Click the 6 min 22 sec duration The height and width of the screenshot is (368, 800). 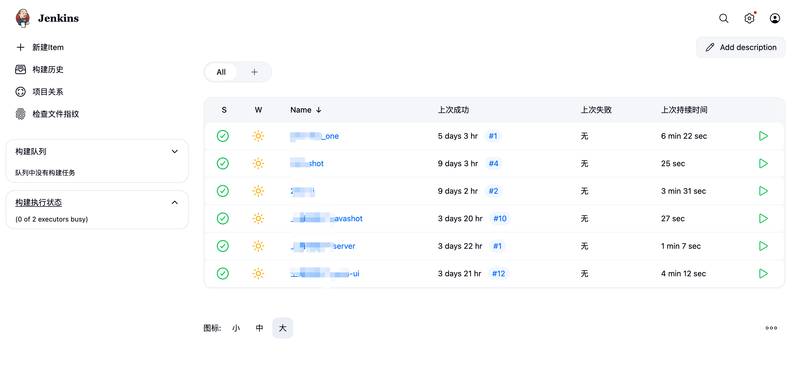[x=684, y=136]
